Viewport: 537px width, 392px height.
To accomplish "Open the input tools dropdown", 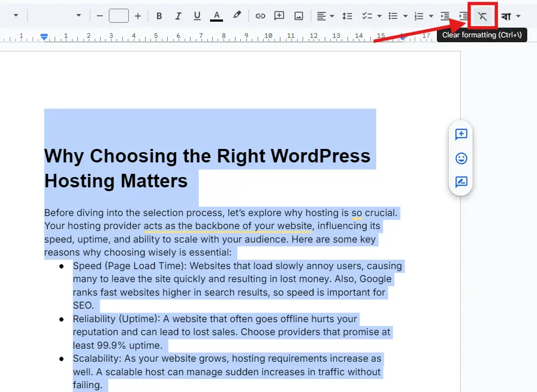I will (x=509, y=16).
